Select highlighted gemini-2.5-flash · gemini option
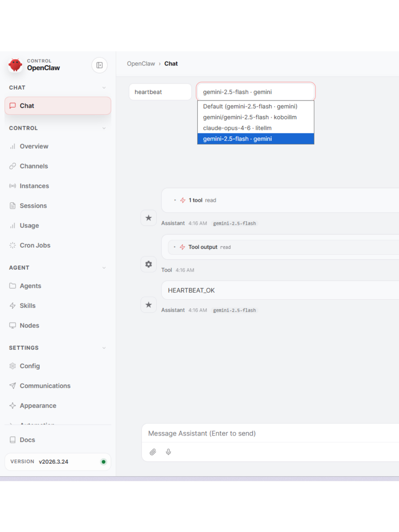Screen dimensions: 399x532 tap(256, 139)
